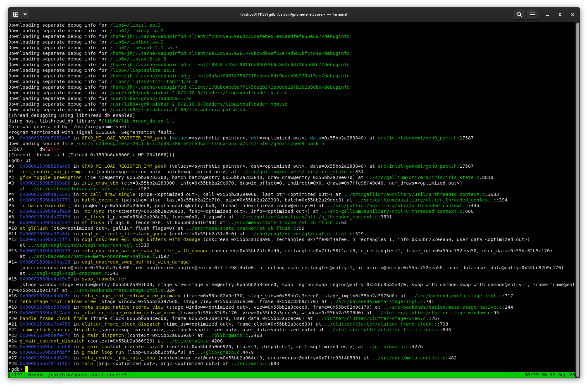
Task: Click the libcanberra-pulse.so path
Action: point(178,110)
